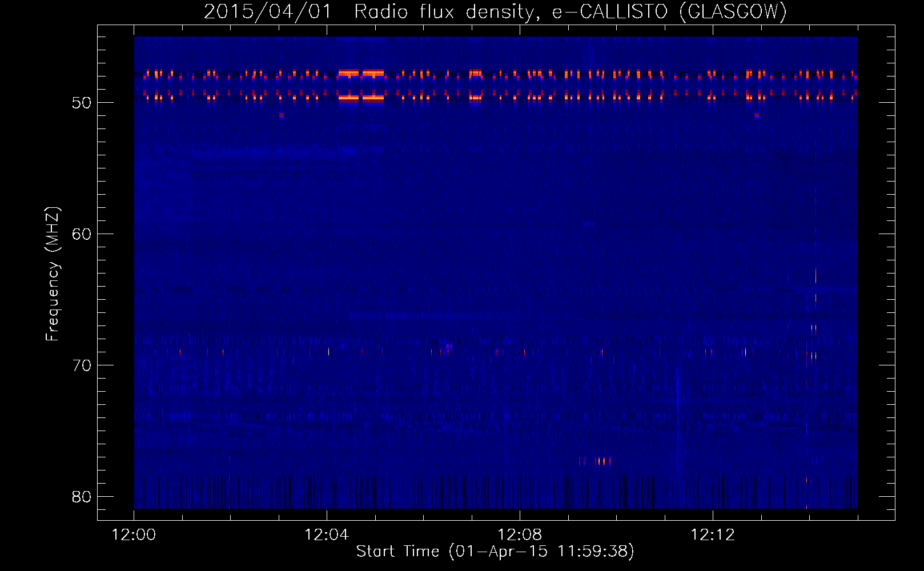
Task: Click the 80 frequency tick label
Action: 82,497
